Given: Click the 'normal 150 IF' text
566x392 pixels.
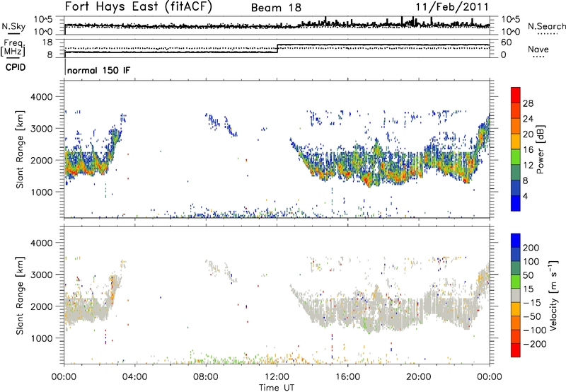Looking at the screenshot, I should (98, 70).
